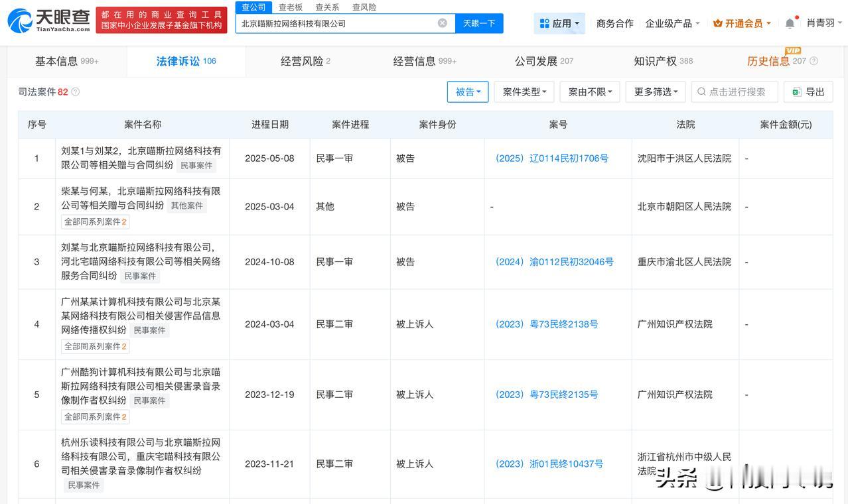Clear the search box with the X icon
This screenshot has width=848, height=504.
tap(443, 23)
